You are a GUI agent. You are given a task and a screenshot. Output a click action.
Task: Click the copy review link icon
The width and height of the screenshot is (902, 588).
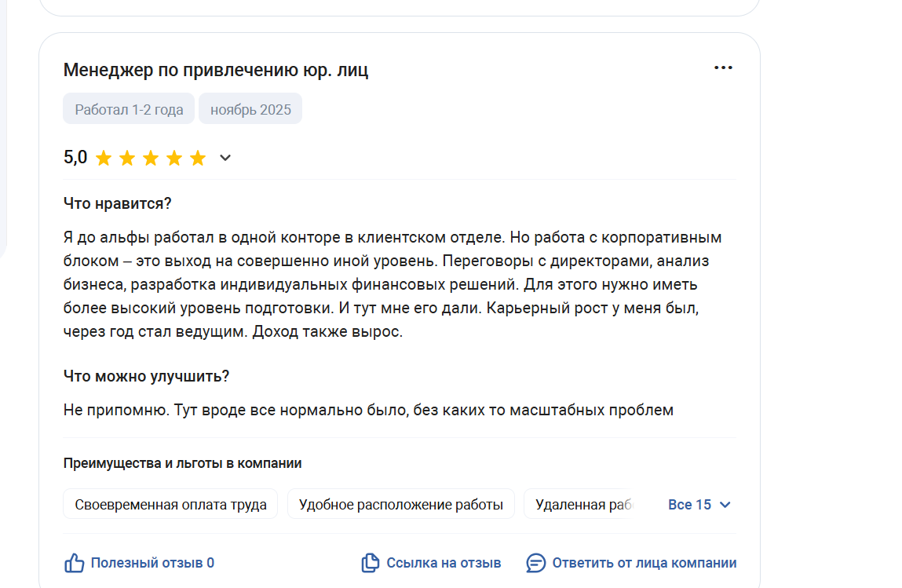click(370, 563)
